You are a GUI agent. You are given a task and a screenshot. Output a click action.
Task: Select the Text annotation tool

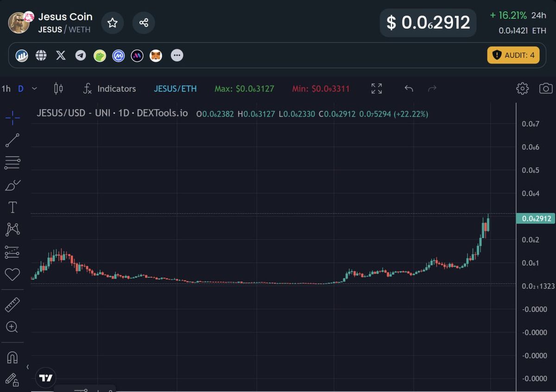click(x=13, y=207)
